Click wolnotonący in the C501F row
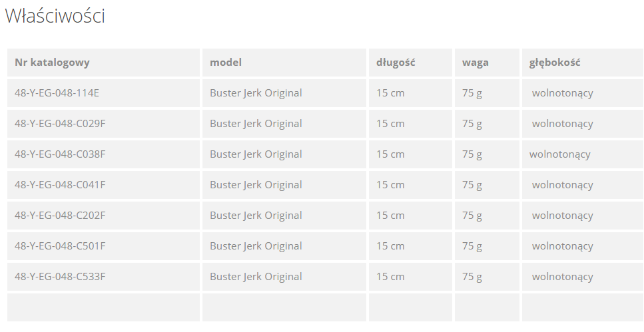 [562, 246]
